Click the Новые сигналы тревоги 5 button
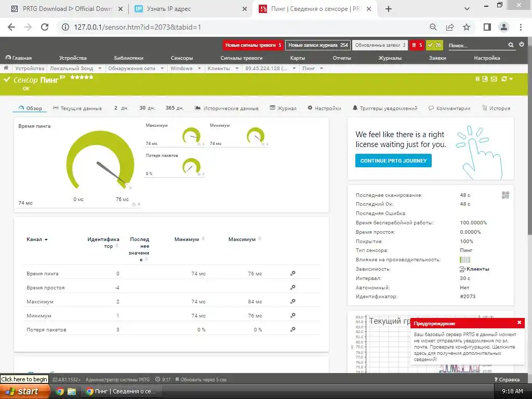532x399 pixels. [x=253, y=45]
